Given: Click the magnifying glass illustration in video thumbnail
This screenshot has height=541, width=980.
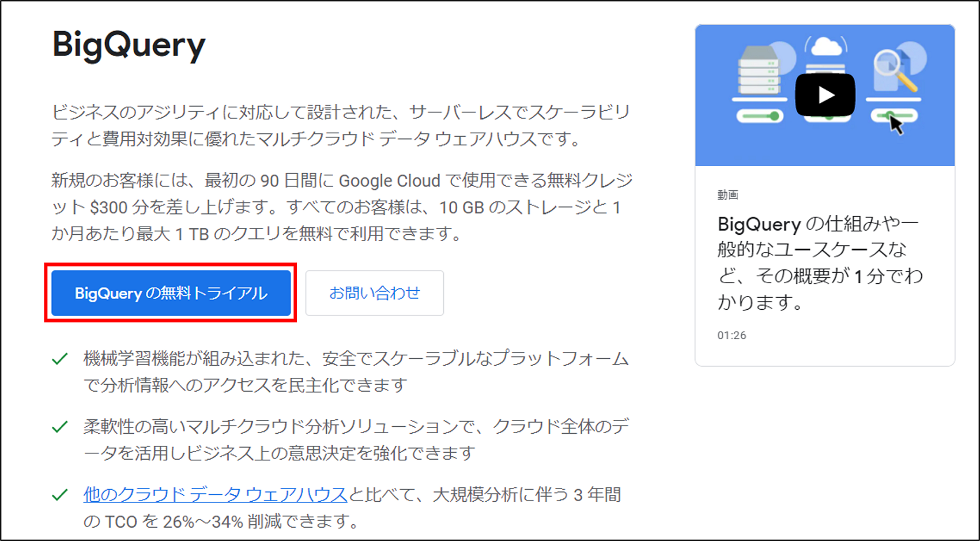Looking at the screenshot, I should point(894,70).
